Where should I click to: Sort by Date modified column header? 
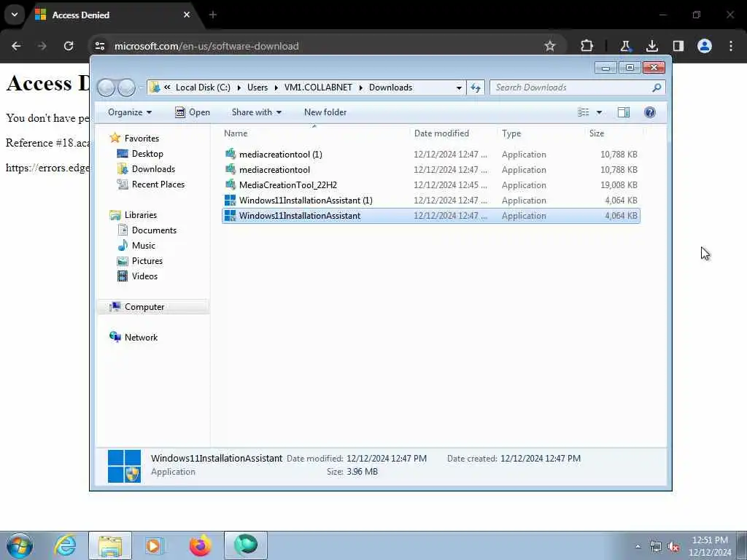[x=441, y=133]
